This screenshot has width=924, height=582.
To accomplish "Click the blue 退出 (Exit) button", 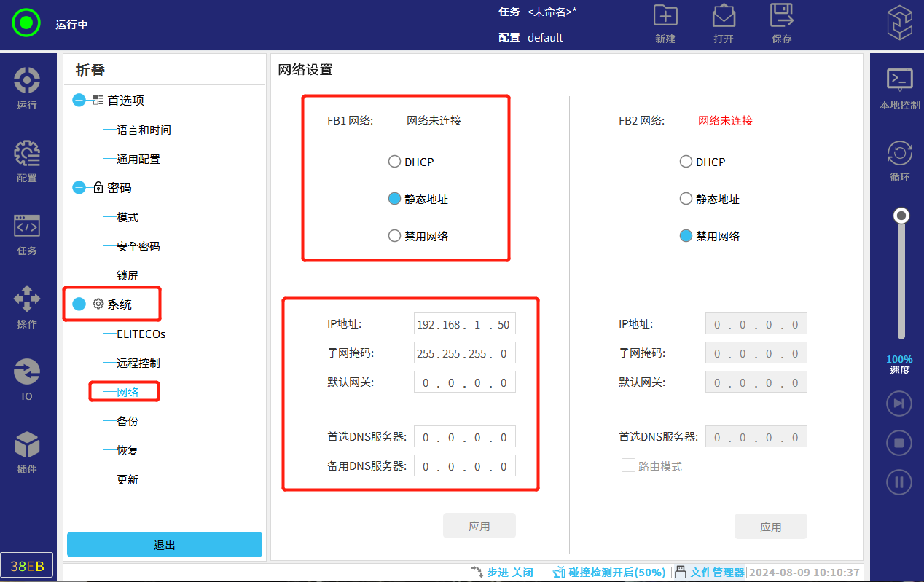I will (164, 545).
